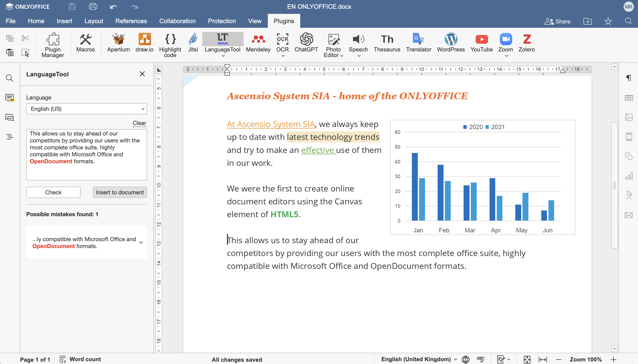Toggle nonprinting characters paragraph mark
The width and height of the screenshot is (638, 364).
[x=629, y=78]
